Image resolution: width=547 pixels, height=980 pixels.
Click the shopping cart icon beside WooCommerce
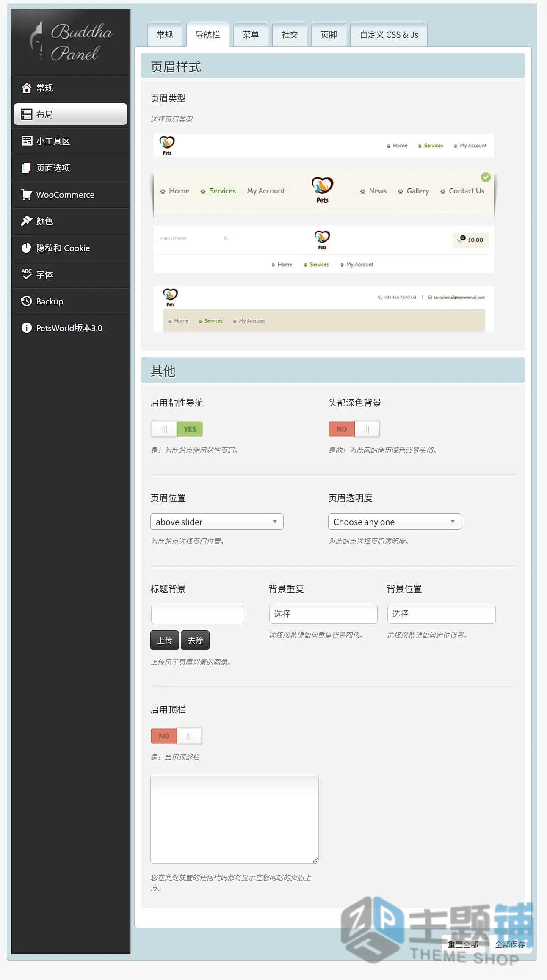[x=26, y=194]
